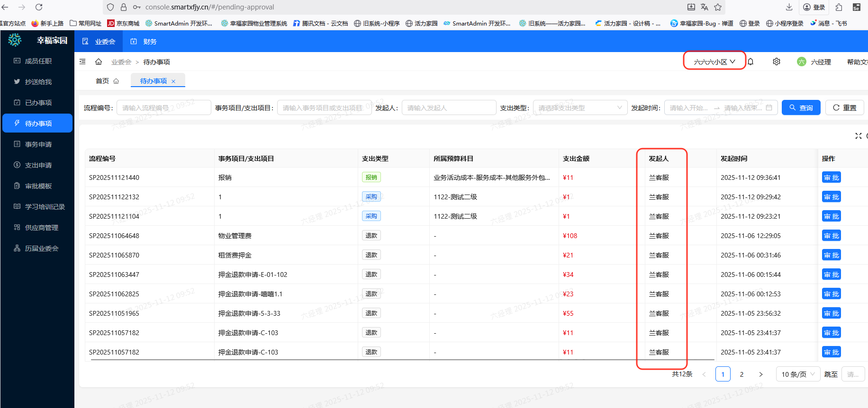868x408 pixels.
Task: Expand the 六六六小区 community dropdown
Action: click(x=714, y=62)
